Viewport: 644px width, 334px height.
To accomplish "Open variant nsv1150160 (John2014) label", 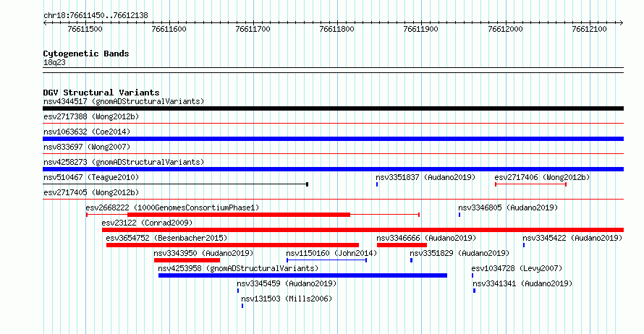I will click(x=331, y=253).
